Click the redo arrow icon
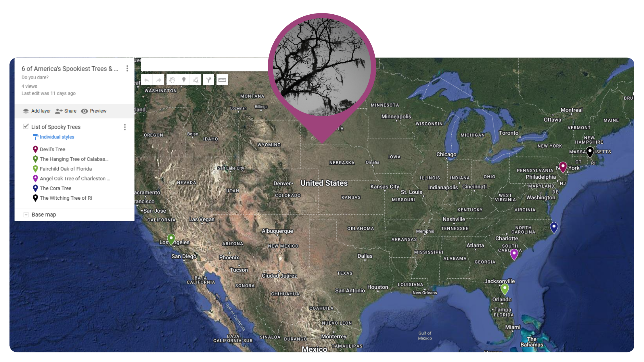Screen dimensions: 644x362 coord(158,80)
